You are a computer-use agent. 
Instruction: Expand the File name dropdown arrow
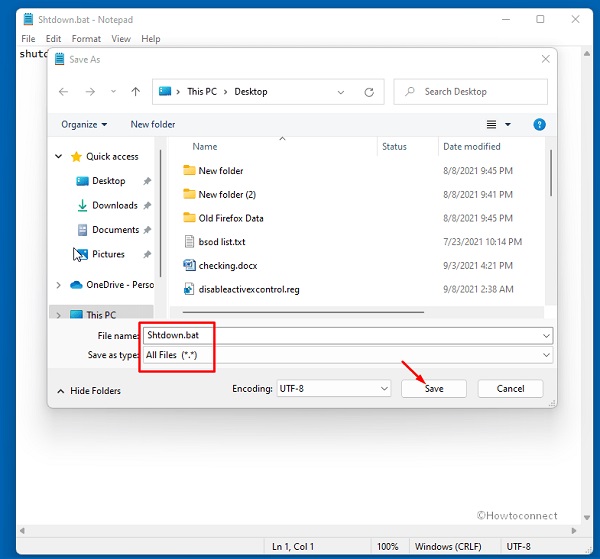[546, 336]
